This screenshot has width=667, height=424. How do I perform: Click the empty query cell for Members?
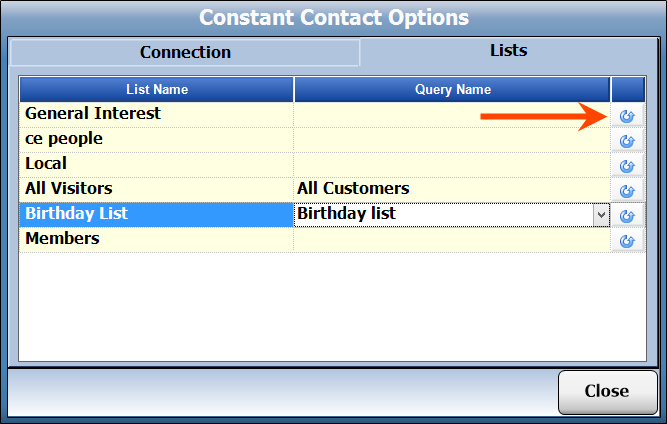pos(452,238)
